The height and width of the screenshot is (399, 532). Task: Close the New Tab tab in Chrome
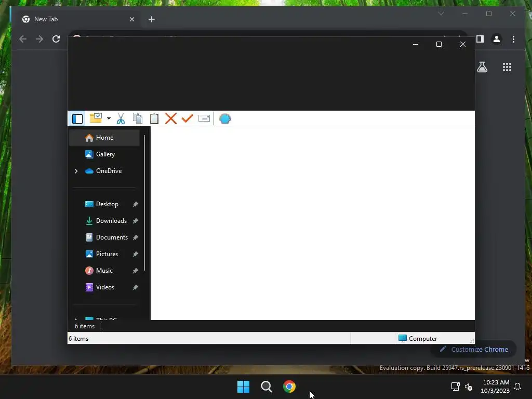(x=132, y=19)
